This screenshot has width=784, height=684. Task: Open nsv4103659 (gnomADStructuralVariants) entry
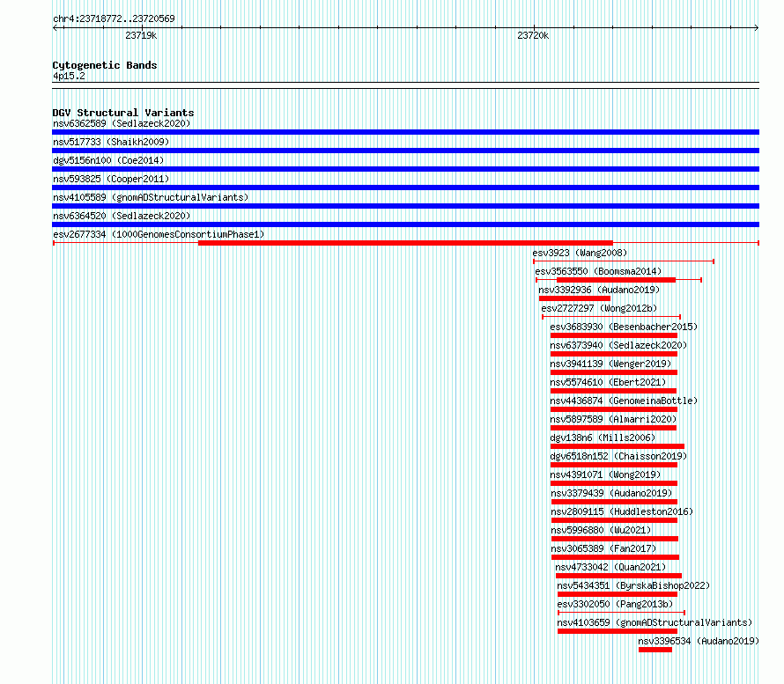tap(655, 622)
